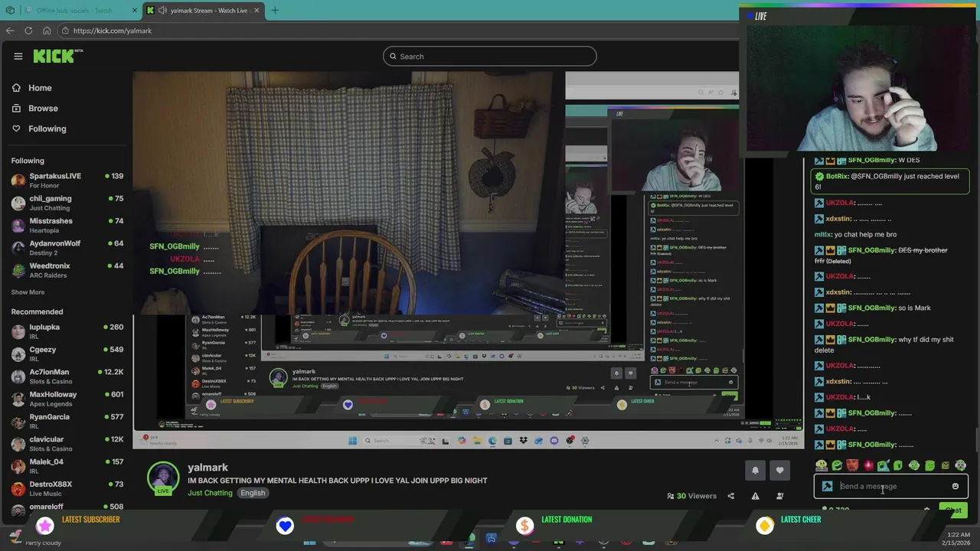Open Weedtronix channel
Viewport: 980px width, 551px height.
pyautogui.click(x=67, y=270)
